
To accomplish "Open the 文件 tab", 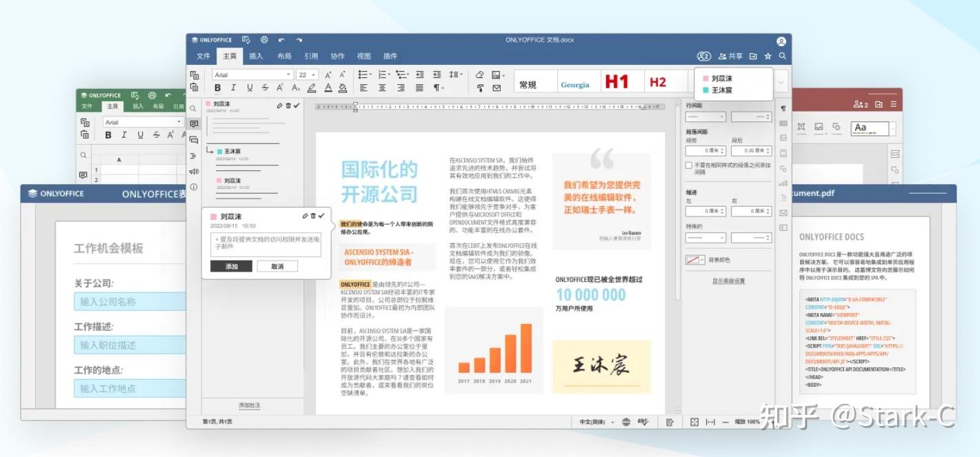I will click(203, 56).
